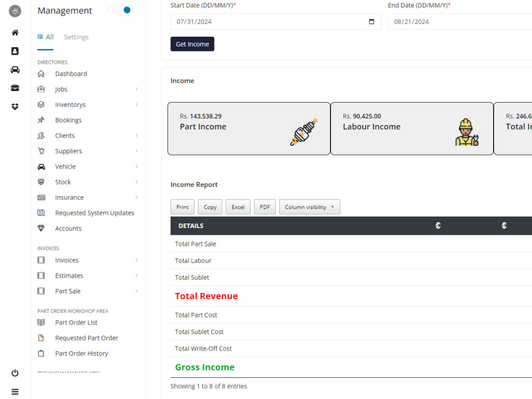Expand the Inventorys submenu chevron
The height and width of the screenshot is (399, 532).
pyautogui.click(x=137, y=104)
